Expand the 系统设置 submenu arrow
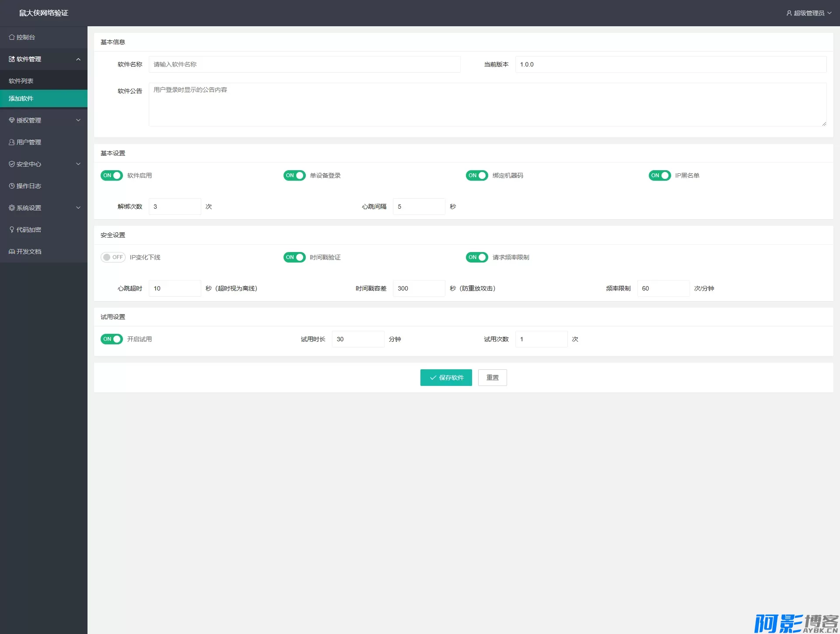Screen dimensions: 840x634 click(x=78, y=208)
